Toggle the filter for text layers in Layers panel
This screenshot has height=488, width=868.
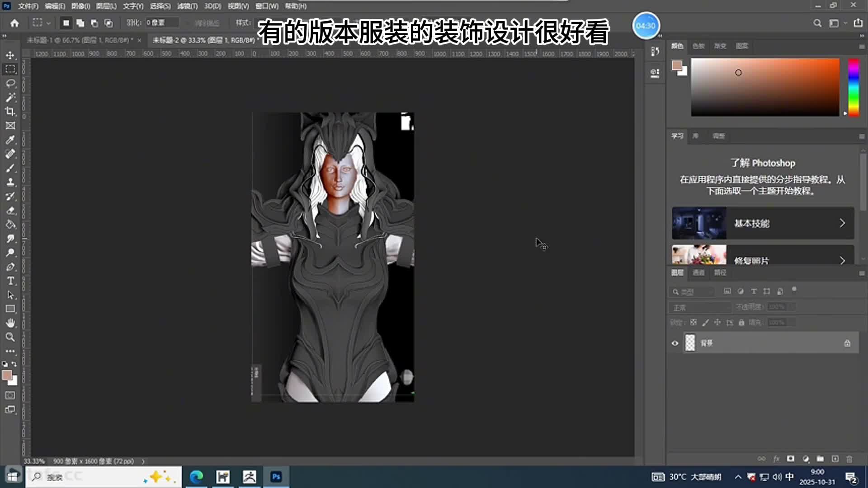click(x=753, y=291)
